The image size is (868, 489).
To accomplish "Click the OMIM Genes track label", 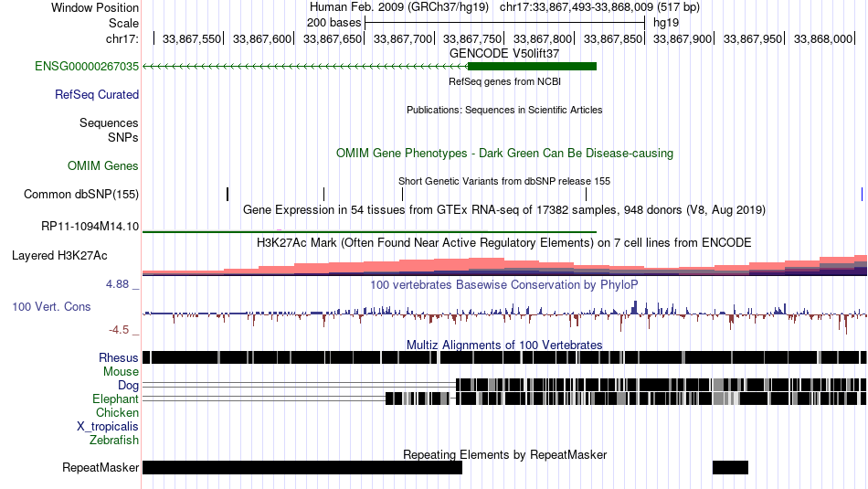I will (x=103, y=166).
